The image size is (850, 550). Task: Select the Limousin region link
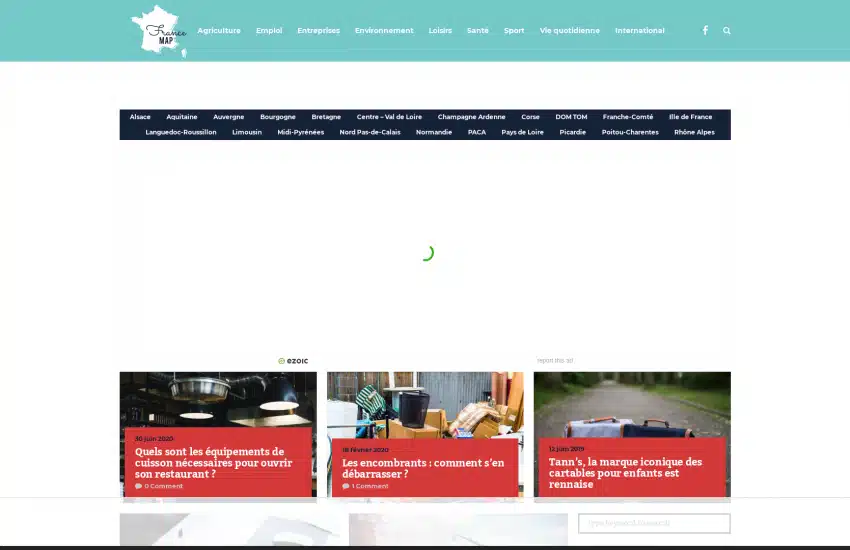pyautogui.click(x=247, y=132)
